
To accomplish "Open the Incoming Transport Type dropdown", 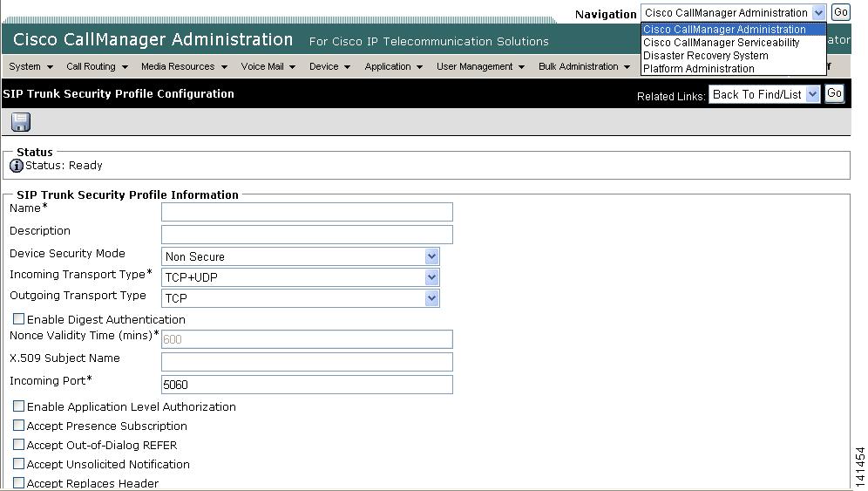I will [301, 277].
